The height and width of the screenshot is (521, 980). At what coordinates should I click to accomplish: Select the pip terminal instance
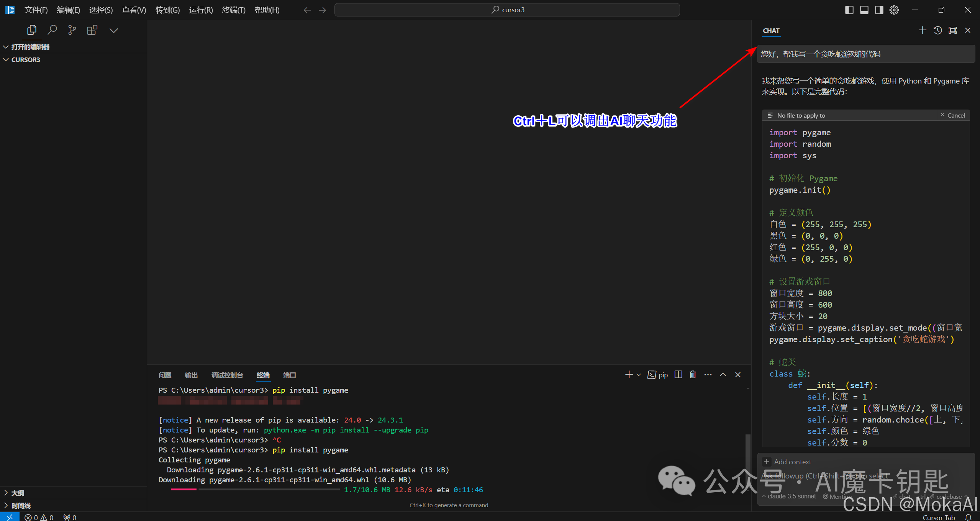coord(658,375)
